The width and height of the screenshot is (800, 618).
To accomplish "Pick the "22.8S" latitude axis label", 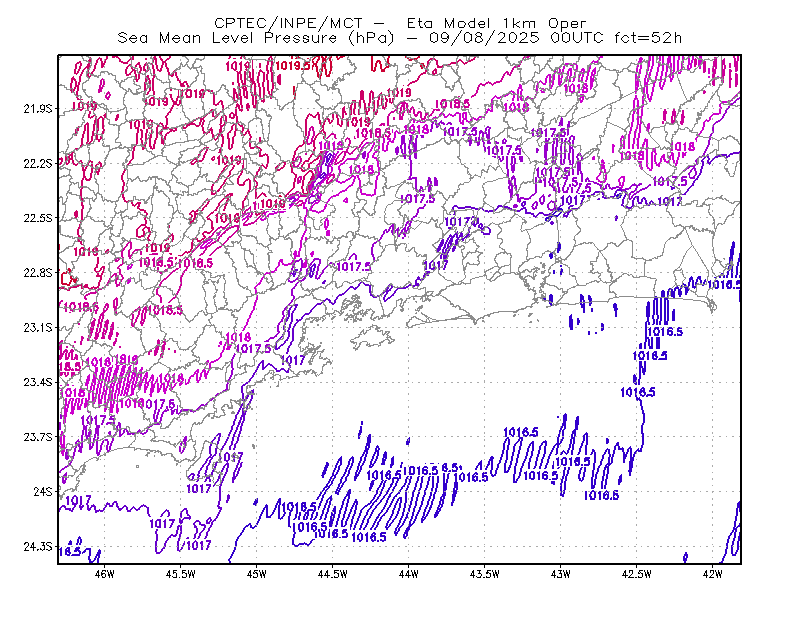I will (x=38, y=273).
